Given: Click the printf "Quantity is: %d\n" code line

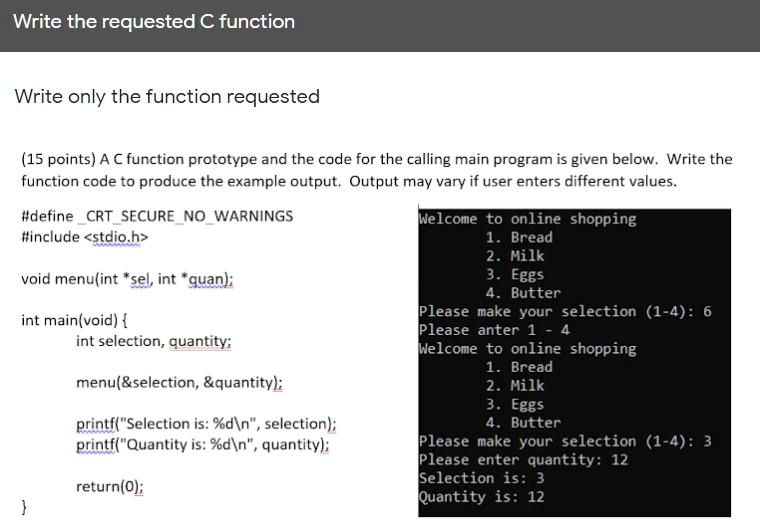Looking at the screenshot, I should (x=203, y=445).
